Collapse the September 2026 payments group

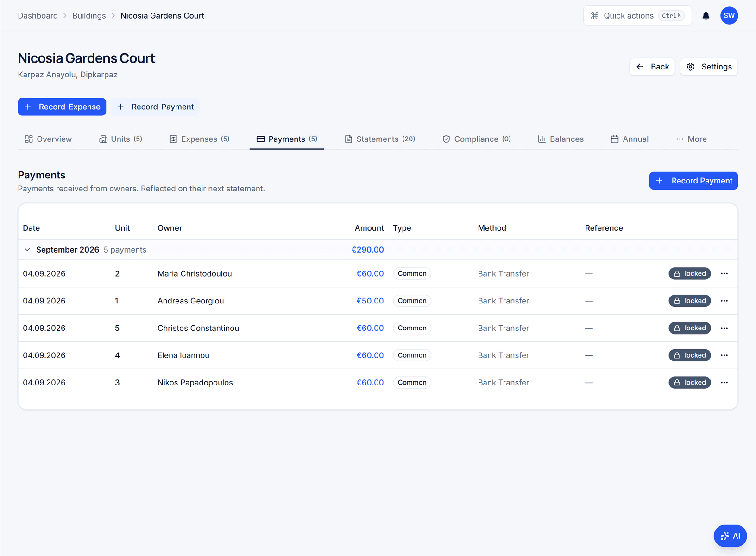[x=27, y=250]
